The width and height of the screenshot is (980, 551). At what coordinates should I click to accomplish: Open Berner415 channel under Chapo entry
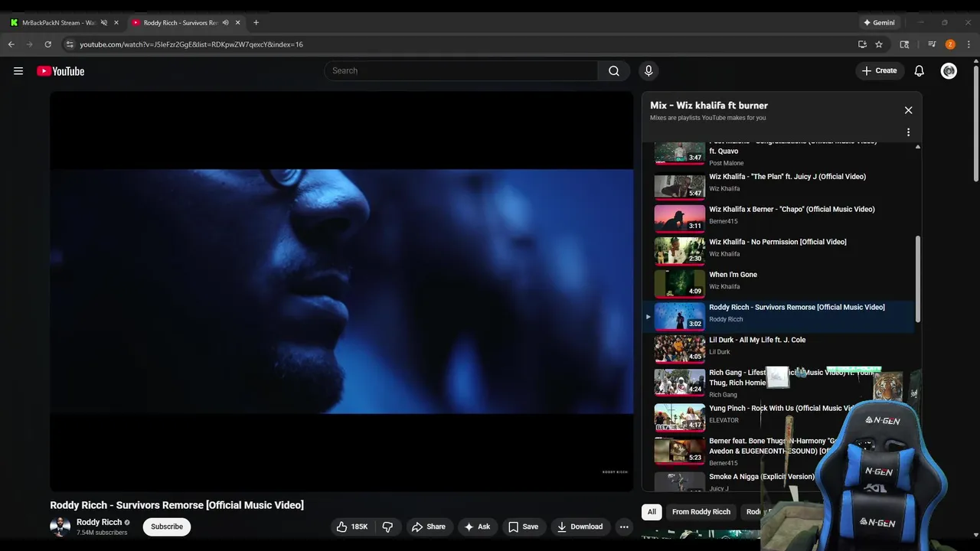pos(724,221)
